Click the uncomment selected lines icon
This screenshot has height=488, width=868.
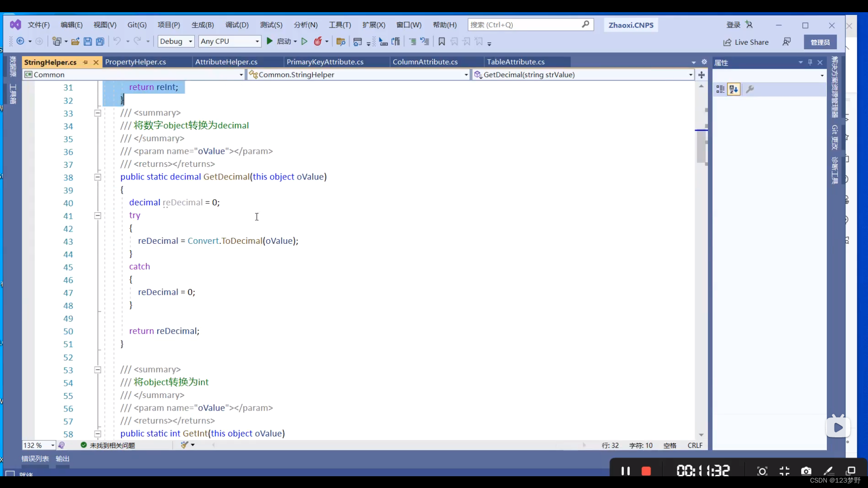click(425, 42)
